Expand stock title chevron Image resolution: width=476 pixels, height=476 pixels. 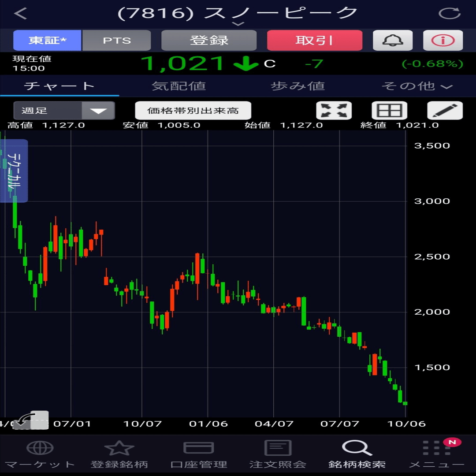[x=238, y=24]
